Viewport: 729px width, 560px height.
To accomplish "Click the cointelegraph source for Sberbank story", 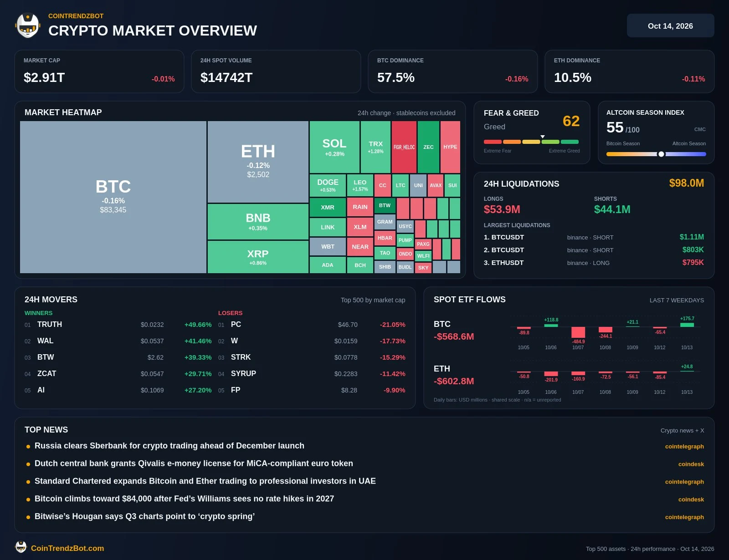I will click(x=684, y=446).
